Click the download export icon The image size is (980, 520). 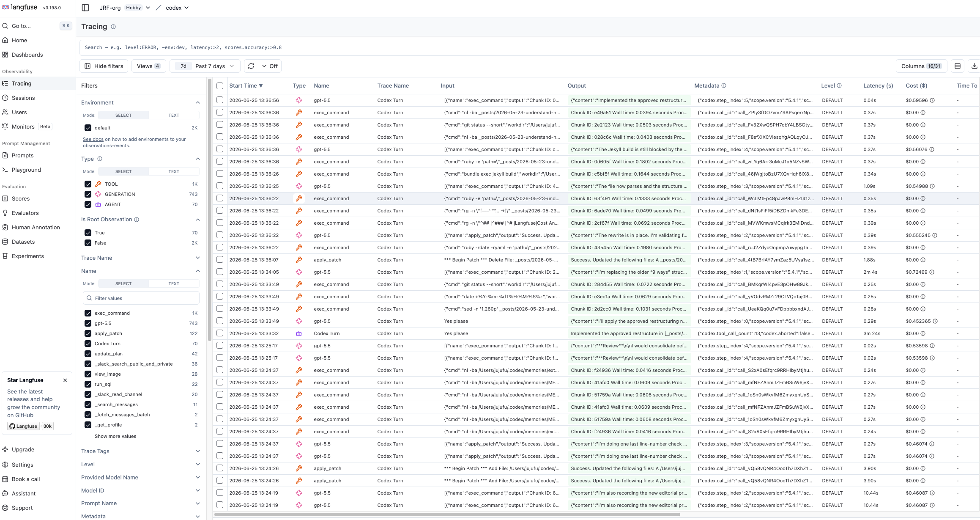coord(974,66)
